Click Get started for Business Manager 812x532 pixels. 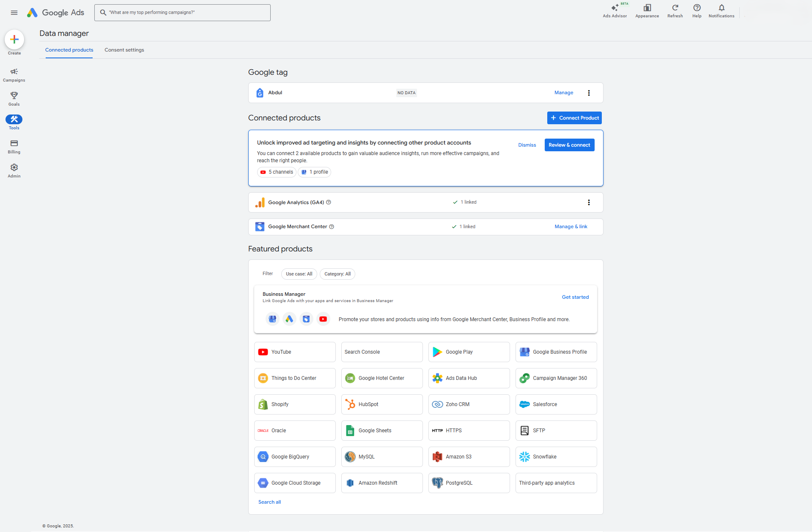tap(575, 297)
